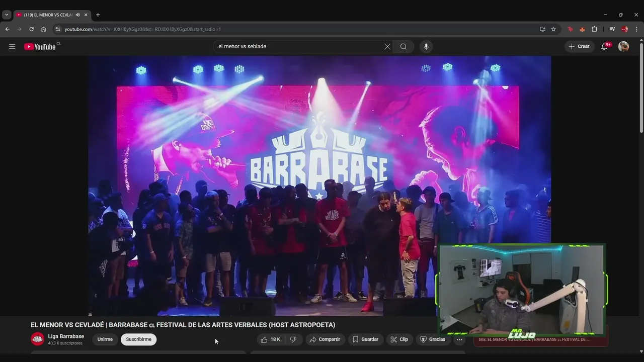Click the 40,3 K suscriptores text
The height and width of the screenshot is (362, 644).
65,343
